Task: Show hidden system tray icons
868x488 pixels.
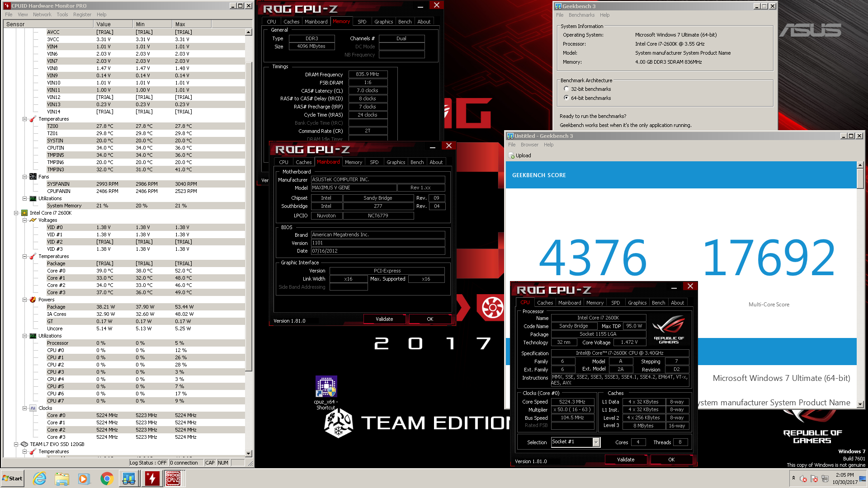Action: (793, 478)
